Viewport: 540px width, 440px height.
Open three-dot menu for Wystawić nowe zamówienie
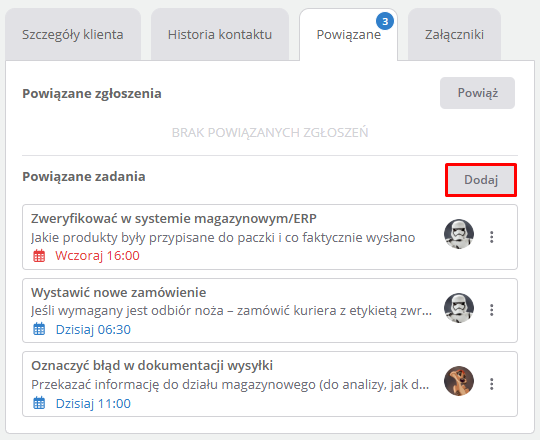(x=492, y=310)
